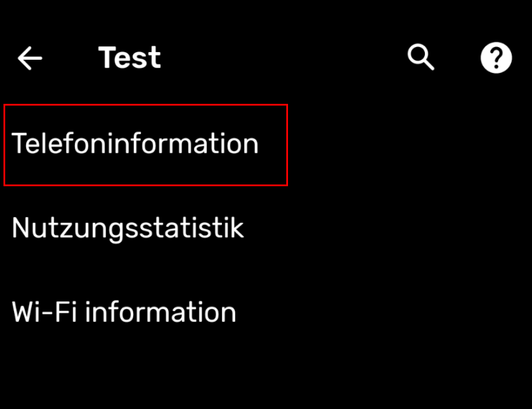Tap the back arrow beside Test title

(30, 58)
